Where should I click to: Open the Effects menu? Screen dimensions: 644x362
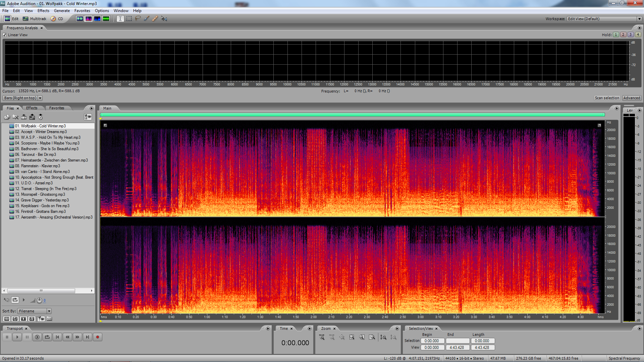[43, 11]
